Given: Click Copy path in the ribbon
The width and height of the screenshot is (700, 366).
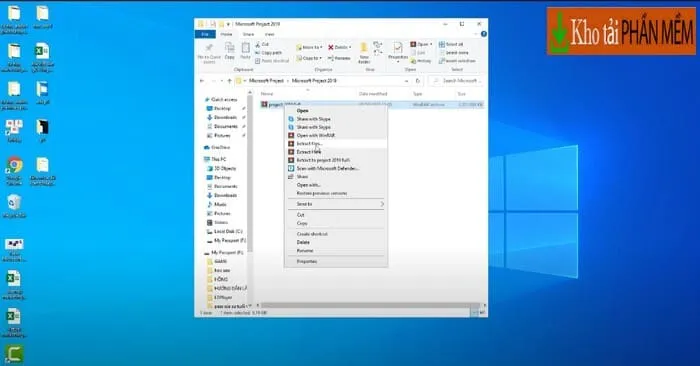Looking at the screenshot, I should tap(268, 53).
